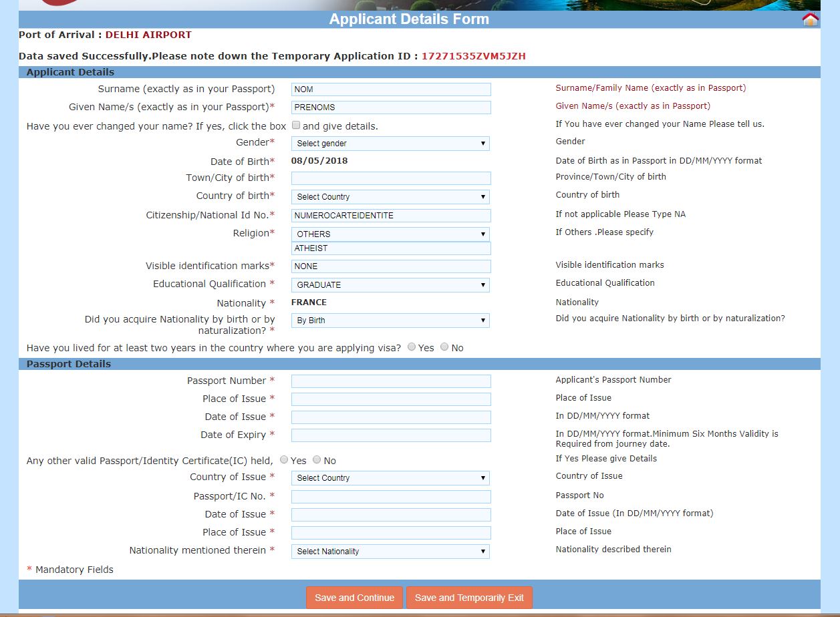Check the name change checkbox

(x=295, y=125)
